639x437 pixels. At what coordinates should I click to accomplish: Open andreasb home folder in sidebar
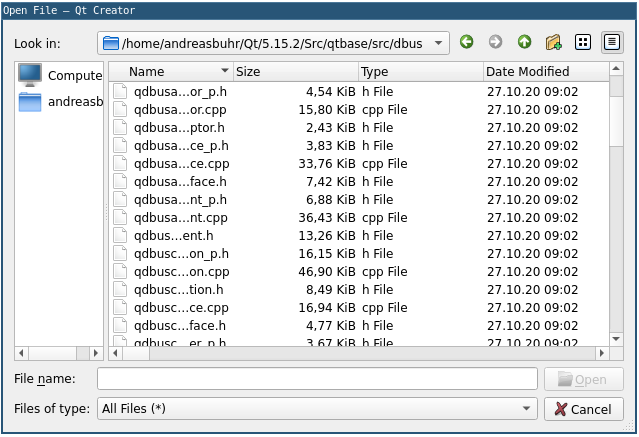pos(60,102)
